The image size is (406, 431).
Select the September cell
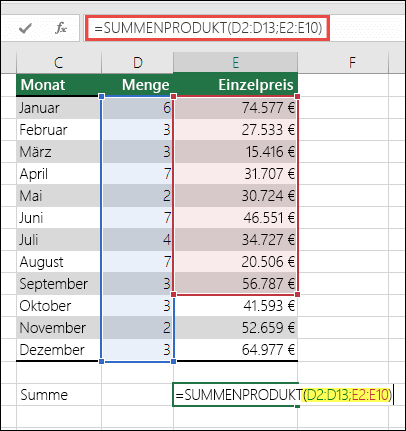click(59, 284)
